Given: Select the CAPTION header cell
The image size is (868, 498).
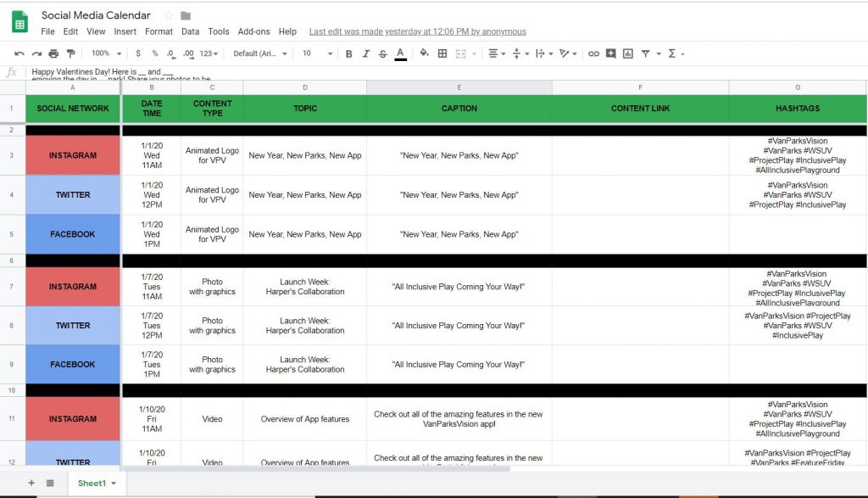Looking at the screenshot, I should 459,109.
